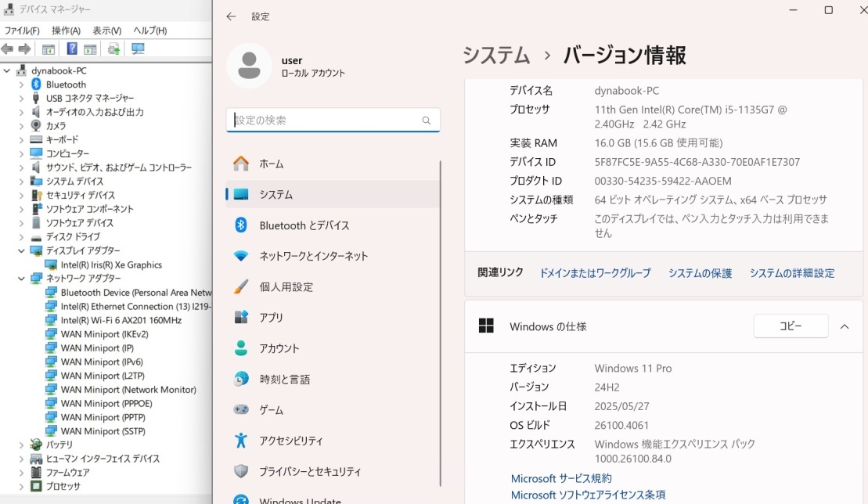
Task: Click the Help question-mark toolbar icon
Action: point(72,49)
